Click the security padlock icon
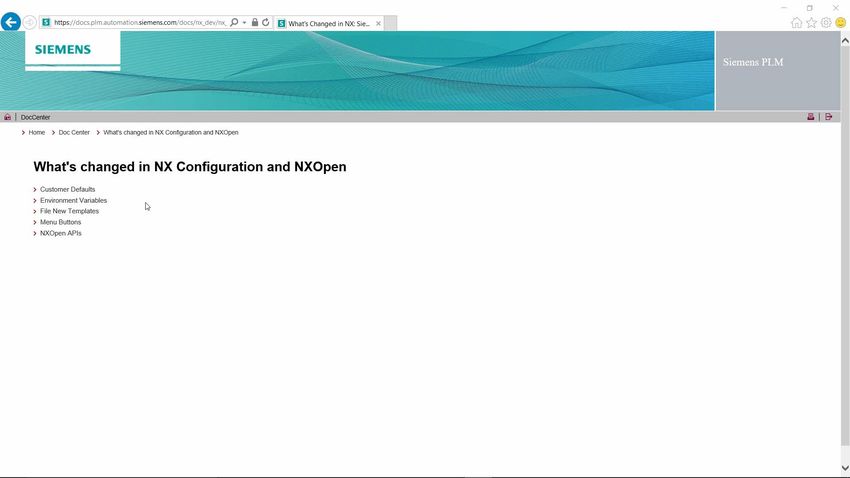The image size is (850, 478). coord(255,22)
